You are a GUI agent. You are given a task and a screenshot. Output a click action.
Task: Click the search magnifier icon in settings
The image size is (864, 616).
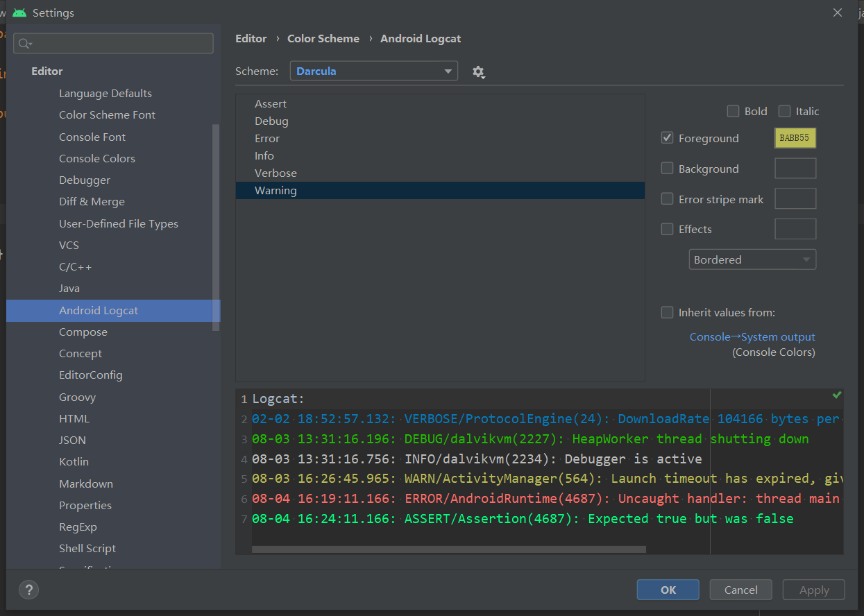coord(25,44)
